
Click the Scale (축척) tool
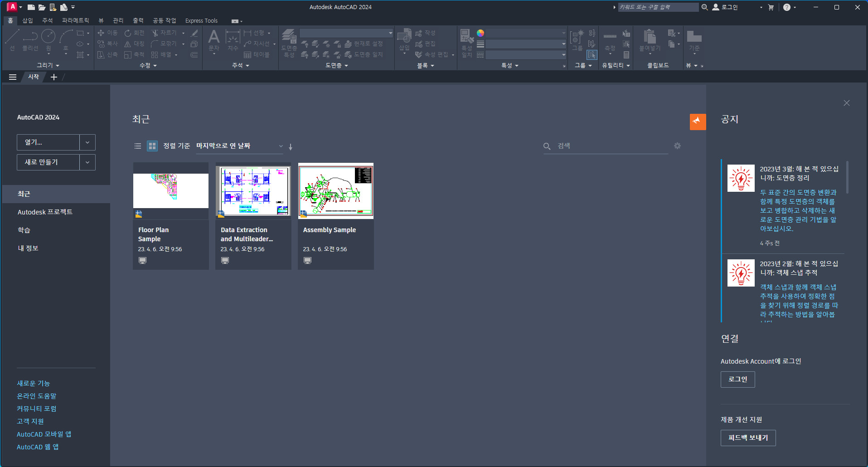134,54
